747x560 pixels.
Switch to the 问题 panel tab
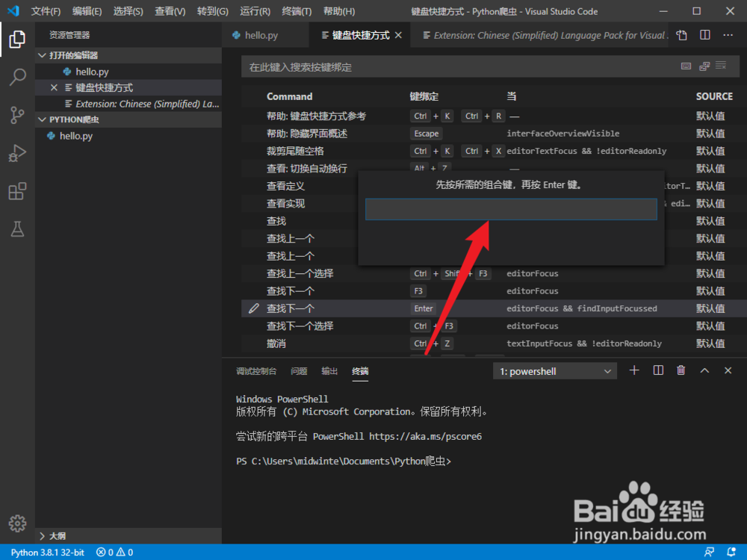coord(299,371)
